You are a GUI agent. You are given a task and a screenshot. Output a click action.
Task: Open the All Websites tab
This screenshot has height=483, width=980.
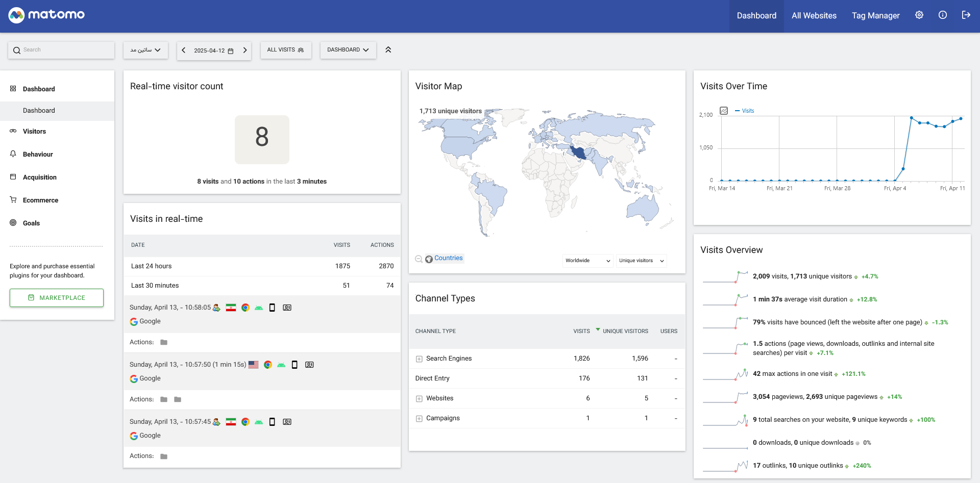click(814, 16)
